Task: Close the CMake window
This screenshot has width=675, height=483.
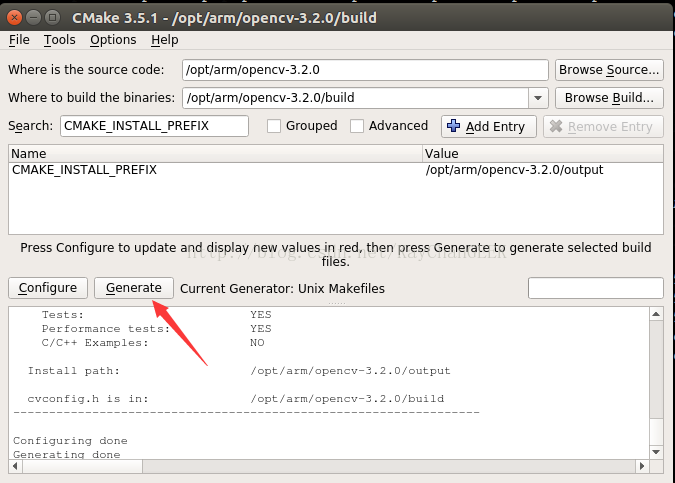Action: pyautogui.click(x=14, y=18)
